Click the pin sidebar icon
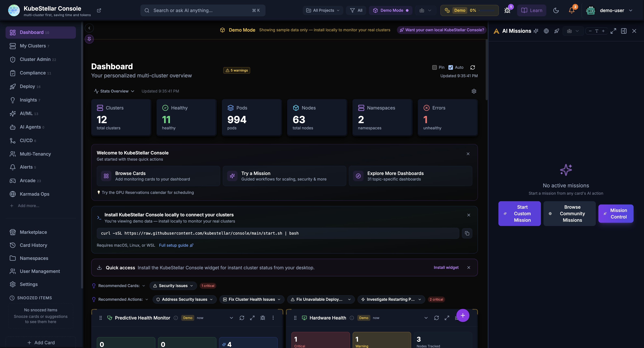The image size is (644, 348). [x=89, y=39]
